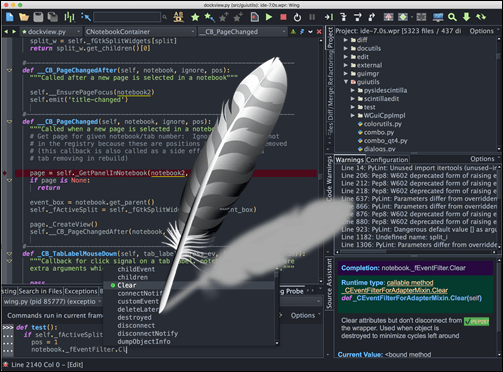
Task: Step over with the debugger icon
Action: pyautogui.click(x=357, y=17)
